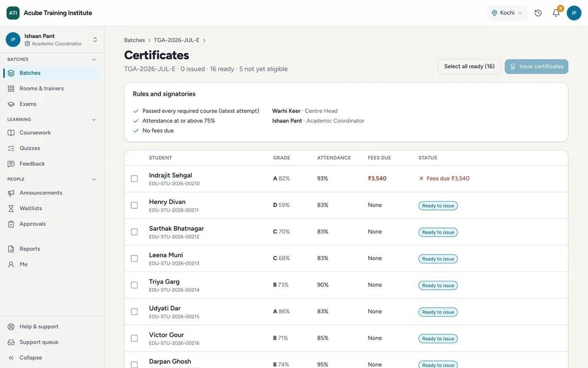Tick the checkbox for Udyati Dar
This screenshot has width=588, height=368.
(x=134, y=312)
